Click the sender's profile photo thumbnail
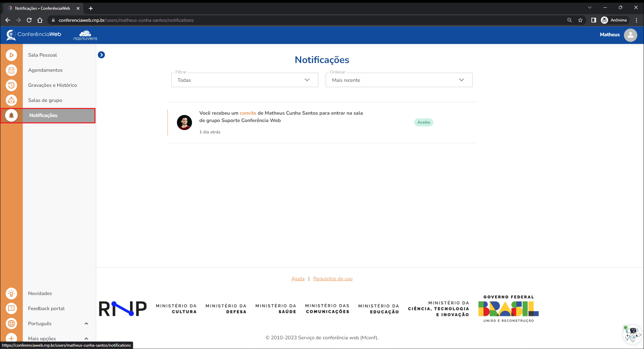The height and width of the screenshot is (349, 644). [184, 122]
